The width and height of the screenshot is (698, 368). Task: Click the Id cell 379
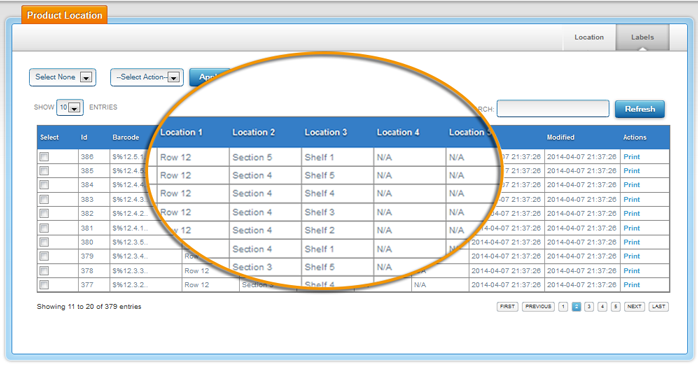87,256
